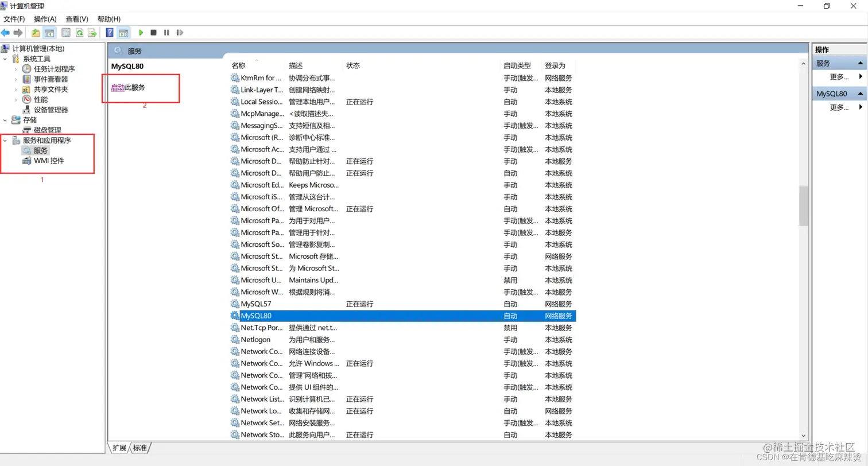
Task: Click the 启动 link to start MySQL80
Action: pos(118,88)
